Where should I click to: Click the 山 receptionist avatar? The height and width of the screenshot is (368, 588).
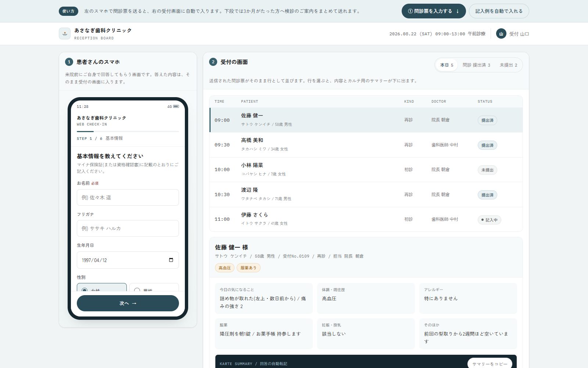[x=501, y=34]
